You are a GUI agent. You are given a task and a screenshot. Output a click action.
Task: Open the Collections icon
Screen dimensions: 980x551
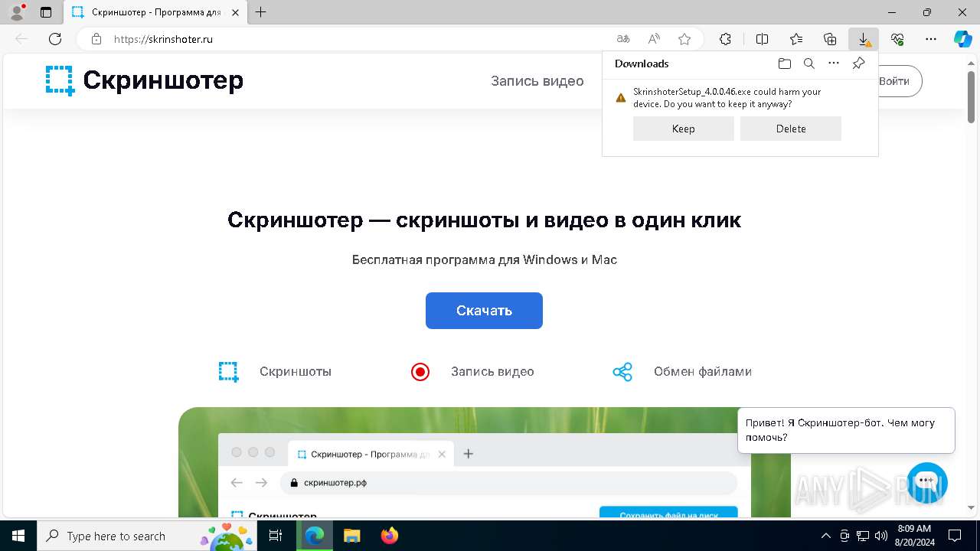coord(830,39)
